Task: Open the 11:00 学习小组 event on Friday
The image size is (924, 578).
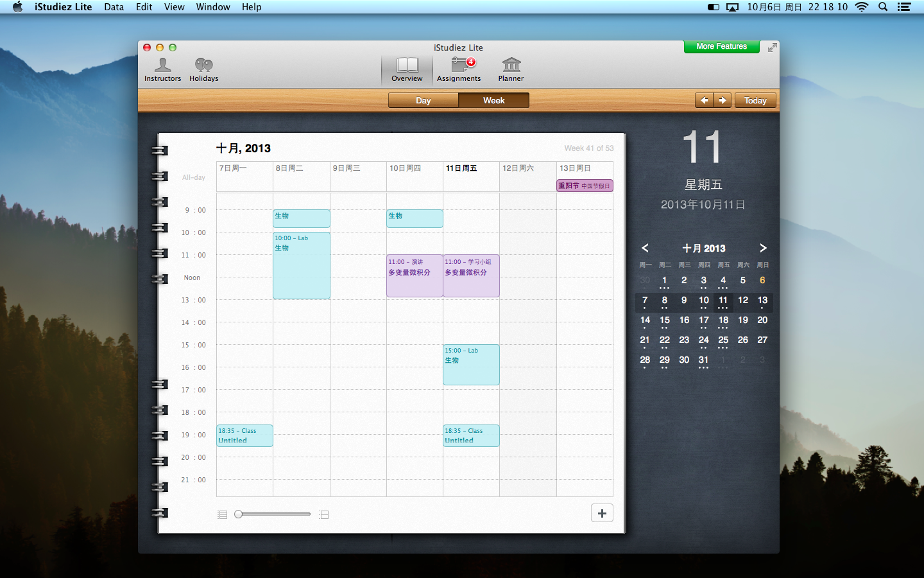Action: [x=471, y=276]
